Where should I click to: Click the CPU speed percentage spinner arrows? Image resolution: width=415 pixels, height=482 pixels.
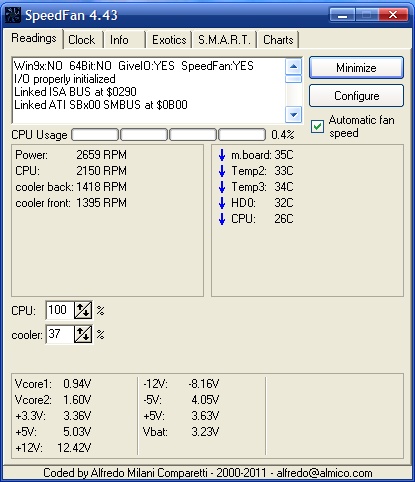tap(83, 310)
